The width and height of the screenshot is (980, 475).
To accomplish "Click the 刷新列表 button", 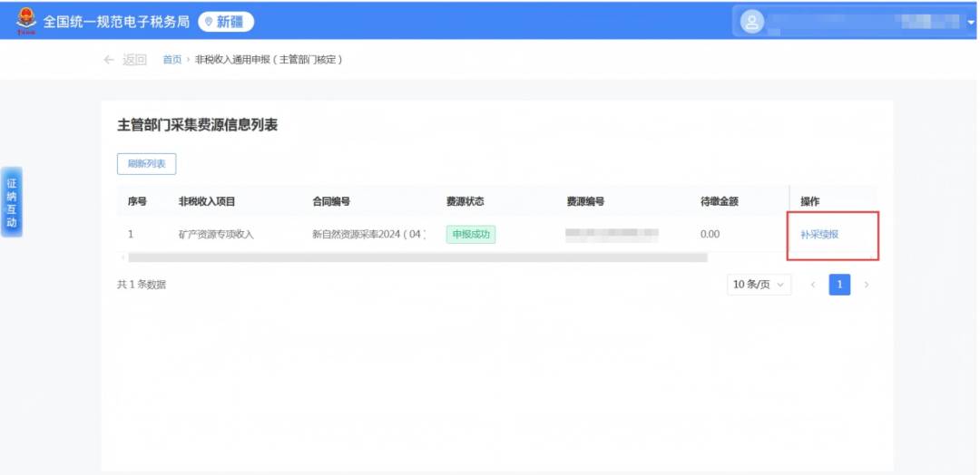I will [146, 163].
